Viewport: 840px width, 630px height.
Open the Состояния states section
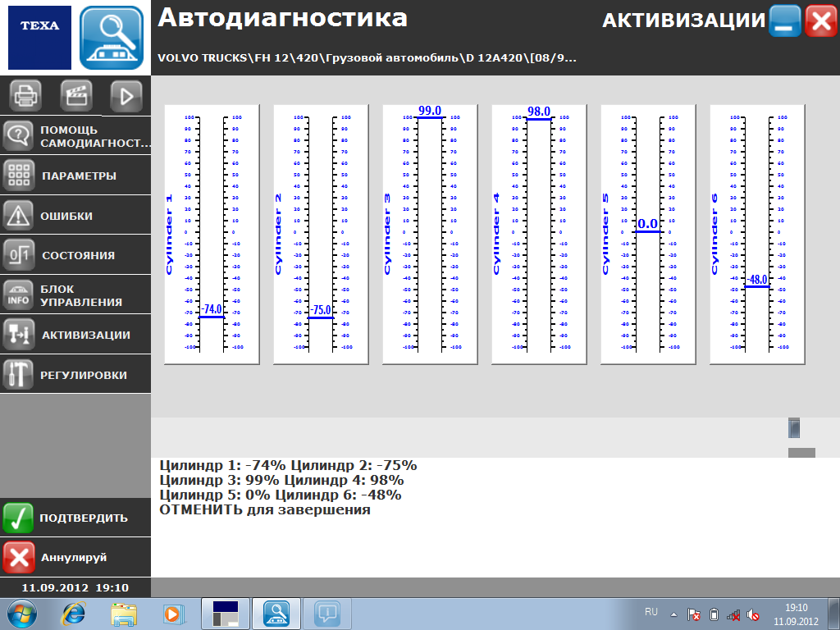[x=75, y=255]
